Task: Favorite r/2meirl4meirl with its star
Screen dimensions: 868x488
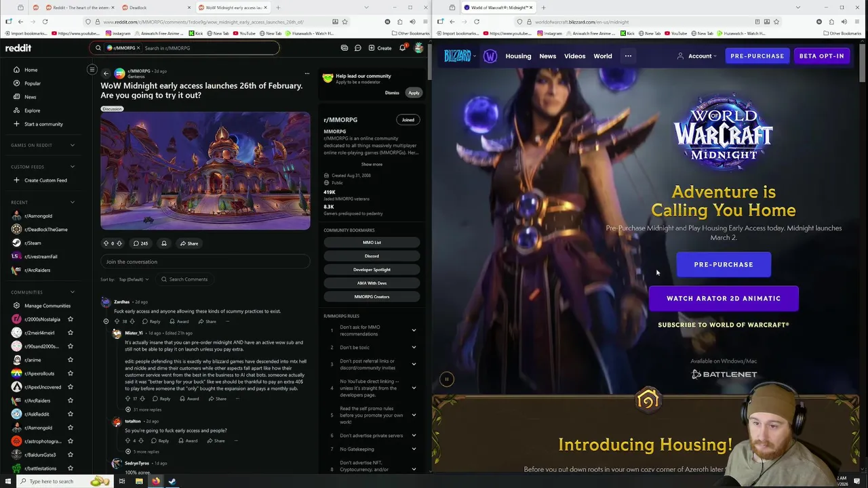Action: pos(70,333)
